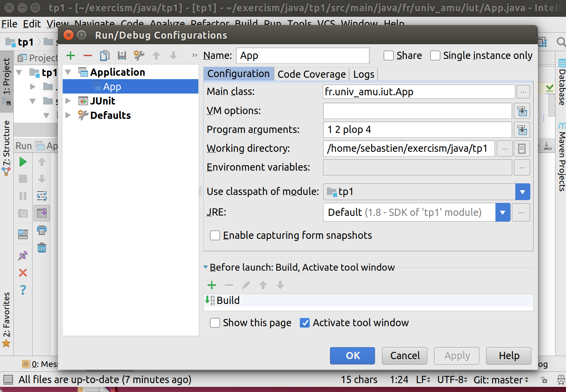Image resolution: width=566 pixels, height=392 pixels.
Task: Click the scroll to end icon
Action: coord(42,213)
